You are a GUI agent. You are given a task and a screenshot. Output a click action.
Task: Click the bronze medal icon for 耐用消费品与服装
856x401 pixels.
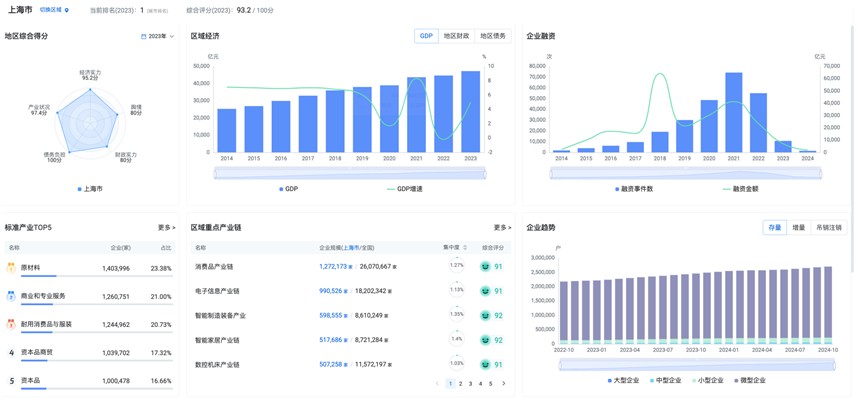point(11,324)
